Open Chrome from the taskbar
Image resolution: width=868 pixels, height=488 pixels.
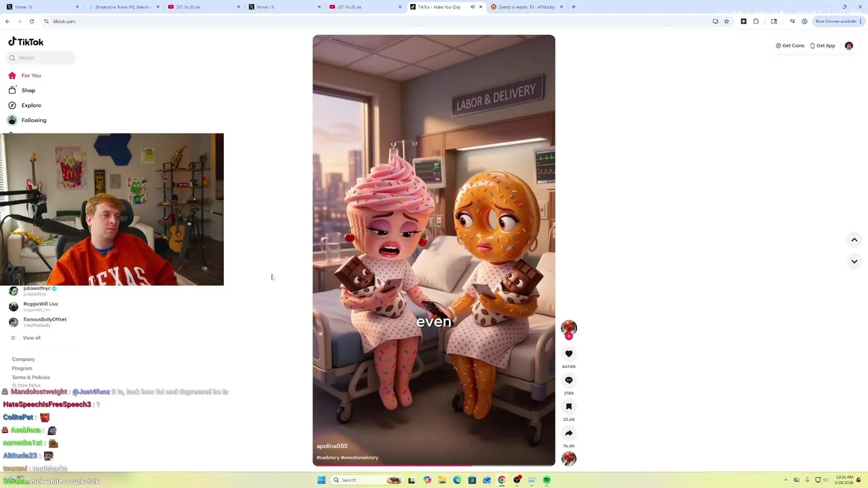click(502, 480)
